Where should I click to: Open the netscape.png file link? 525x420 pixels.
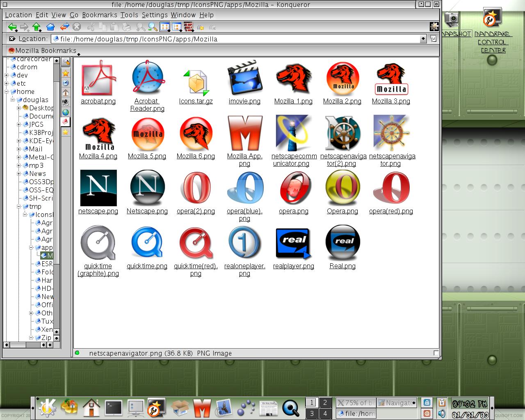tap(98, 211)
